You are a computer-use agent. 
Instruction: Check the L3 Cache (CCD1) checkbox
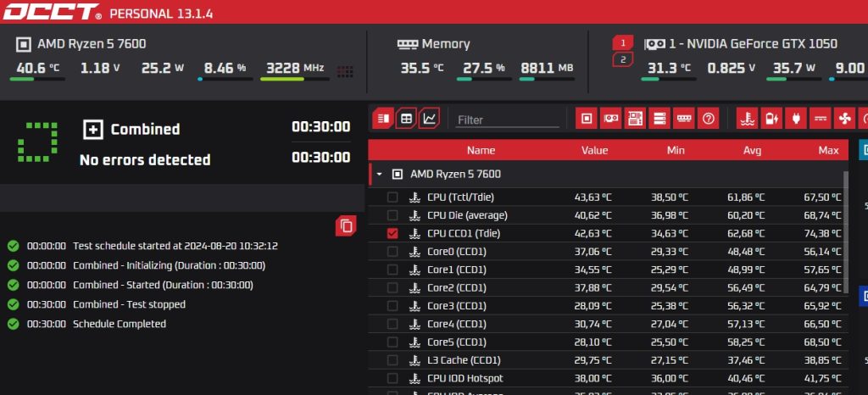[x=392, y=360]
